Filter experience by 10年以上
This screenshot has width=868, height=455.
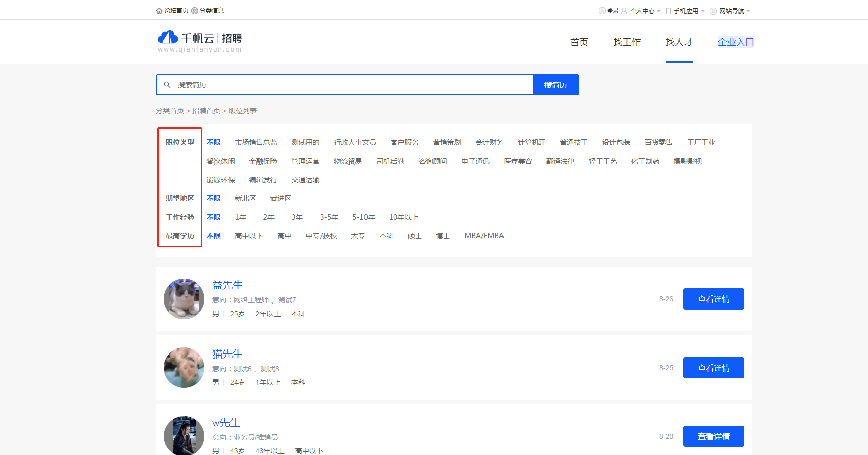(x=404, y=217)
